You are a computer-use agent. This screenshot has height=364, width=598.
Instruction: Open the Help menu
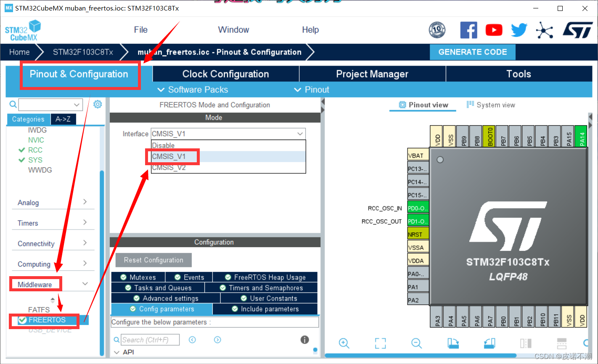point(310,30)
